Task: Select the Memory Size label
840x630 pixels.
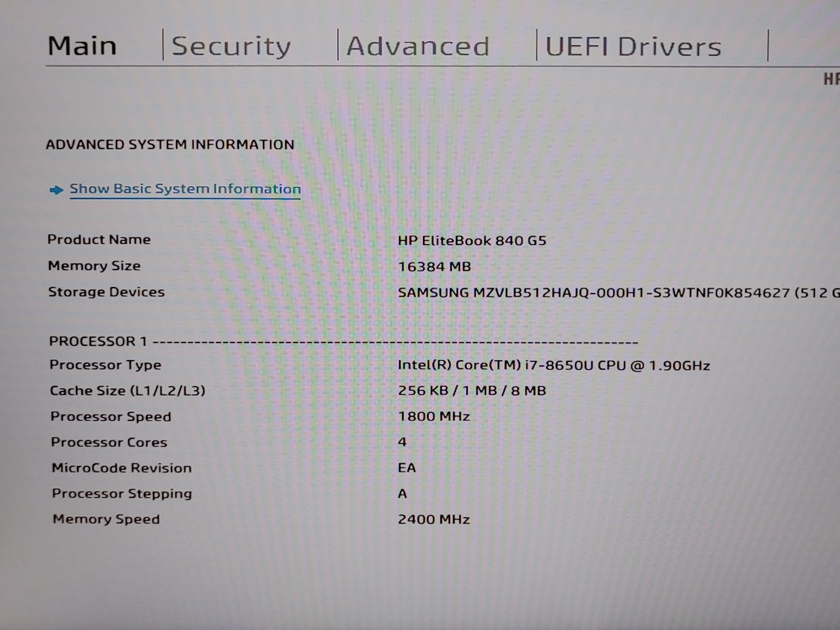Action: tap(94, 266)
